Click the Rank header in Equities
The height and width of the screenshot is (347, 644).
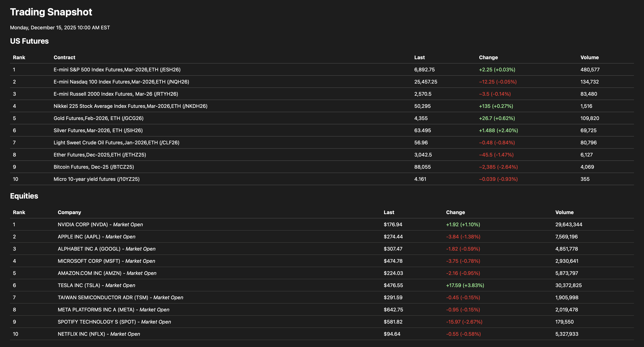click(19, 212)
